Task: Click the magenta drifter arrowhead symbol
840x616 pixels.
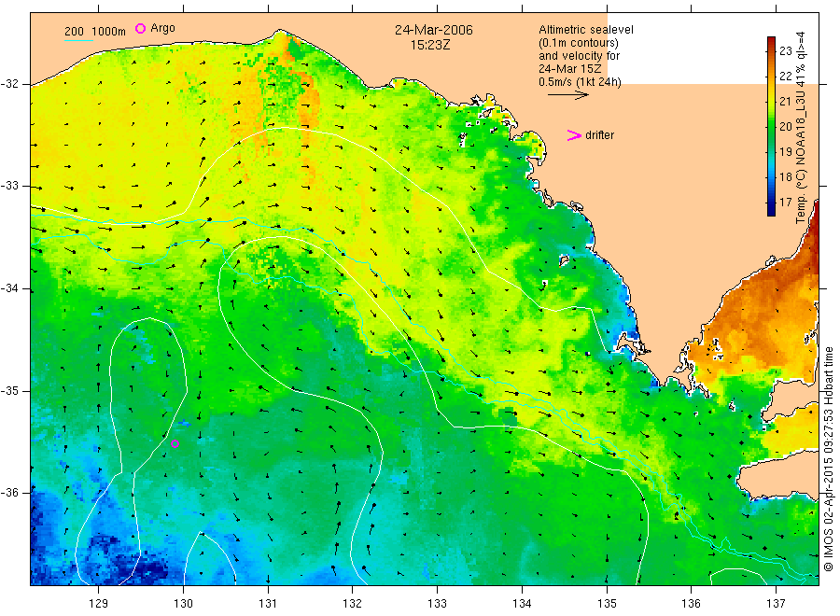Action: [574, 135]
